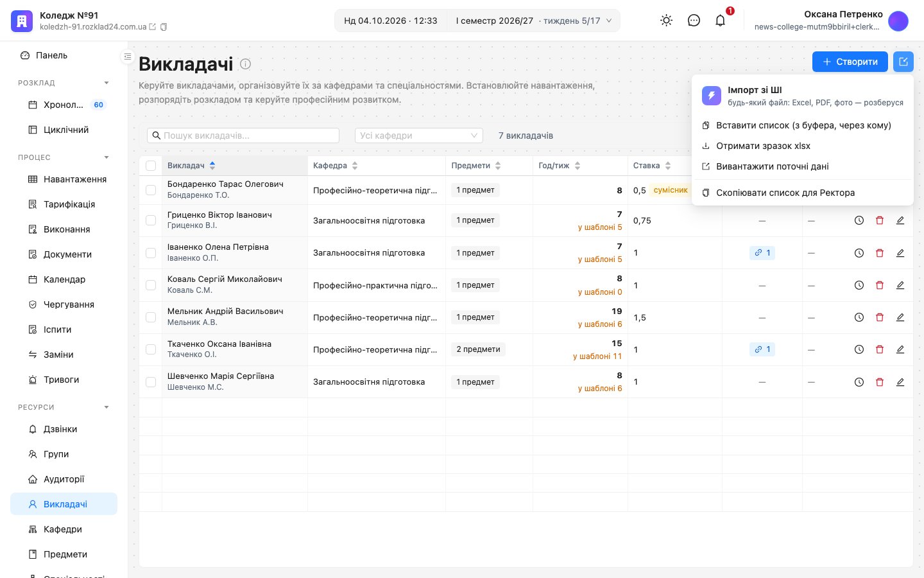Open the semester selector I семестр 2026/27

pos(534,21)
